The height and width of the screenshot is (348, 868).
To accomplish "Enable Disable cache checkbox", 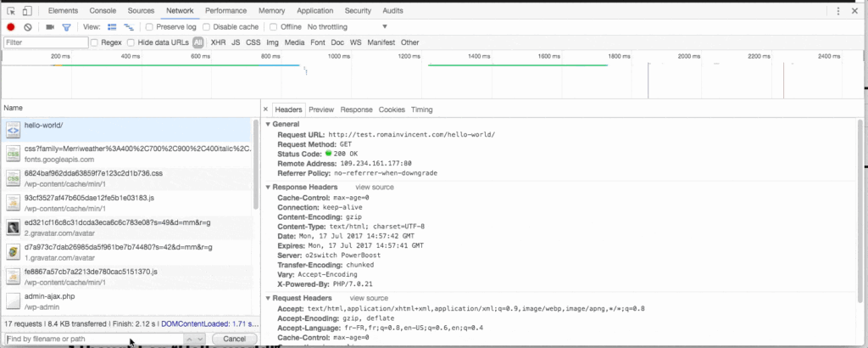I will (x=206, y=26).
